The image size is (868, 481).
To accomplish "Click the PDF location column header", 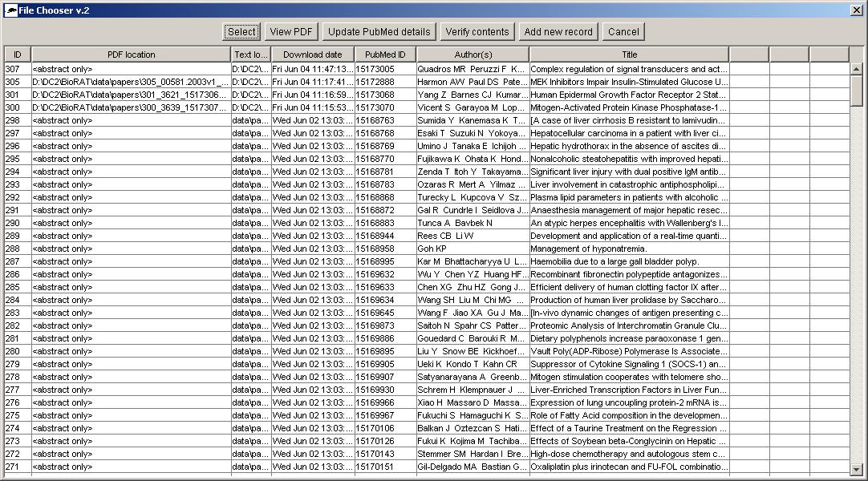I will (131, 55).
